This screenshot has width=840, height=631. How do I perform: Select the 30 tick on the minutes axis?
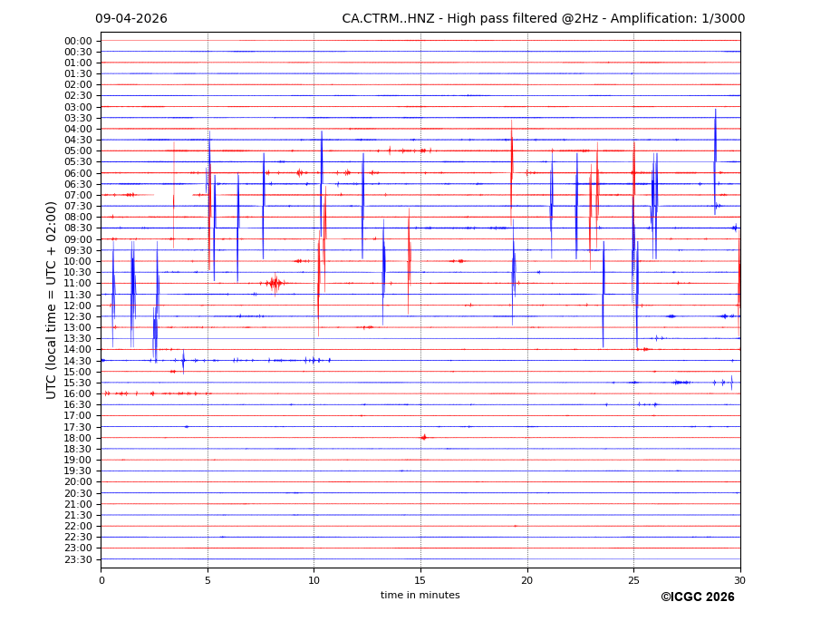pos(739,580)
